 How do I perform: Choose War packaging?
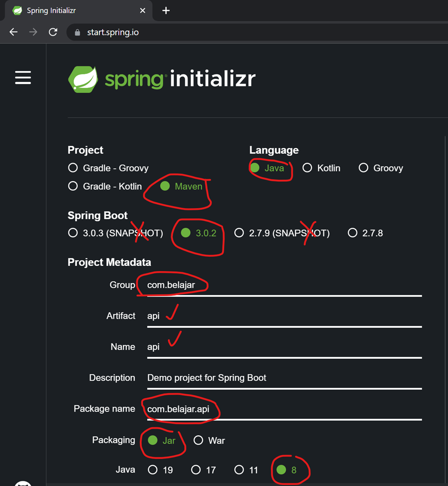tap(198, 440)
